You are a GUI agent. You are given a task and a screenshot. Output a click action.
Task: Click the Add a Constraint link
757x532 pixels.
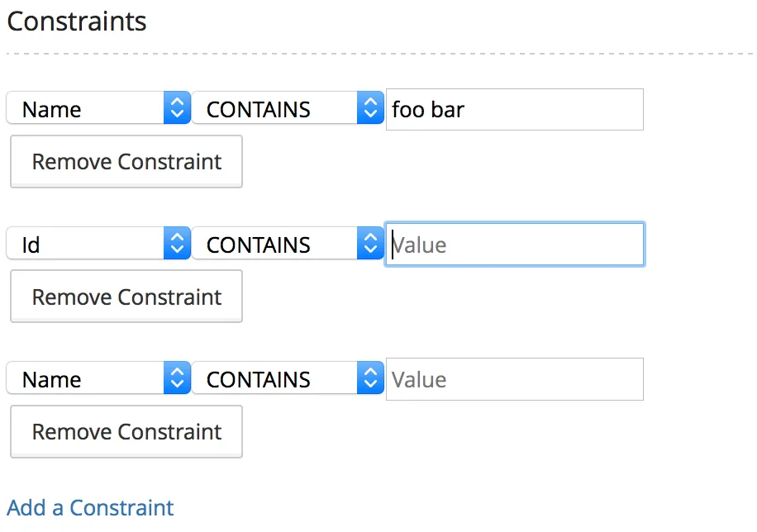click(91, 507)
